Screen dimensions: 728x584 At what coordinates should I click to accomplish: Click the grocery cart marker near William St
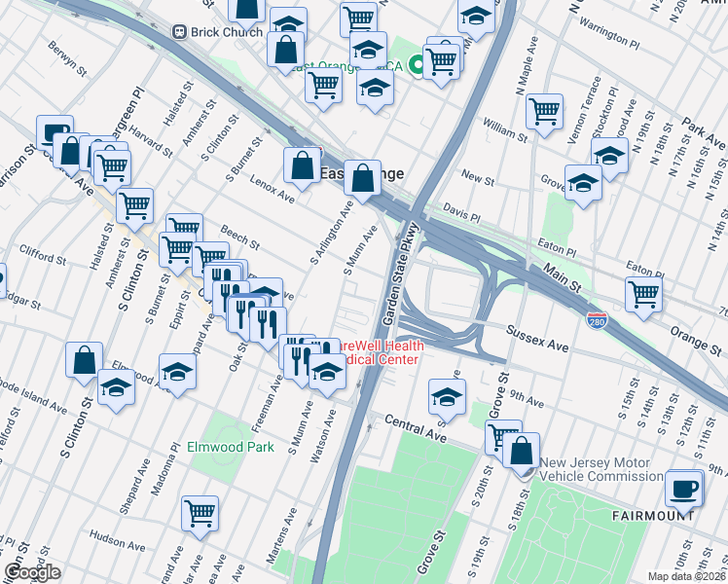click(545, 114)
